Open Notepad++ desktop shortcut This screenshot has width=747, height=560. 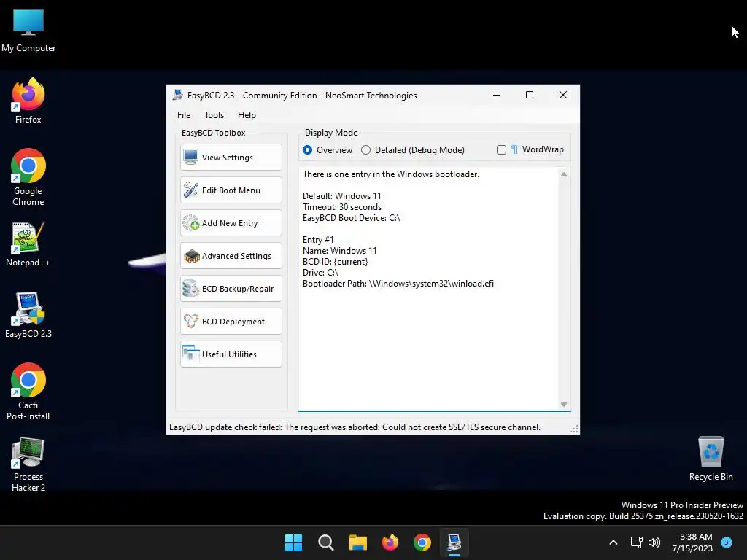[x=28, y=244]
